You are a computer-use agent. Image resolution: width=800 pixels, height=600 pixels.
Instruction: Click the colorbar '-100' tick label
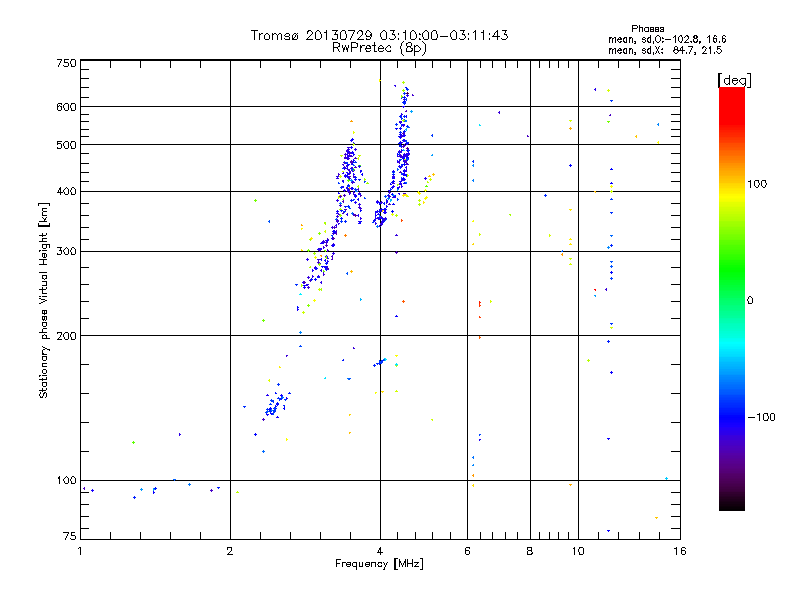(x=762, y=417)
